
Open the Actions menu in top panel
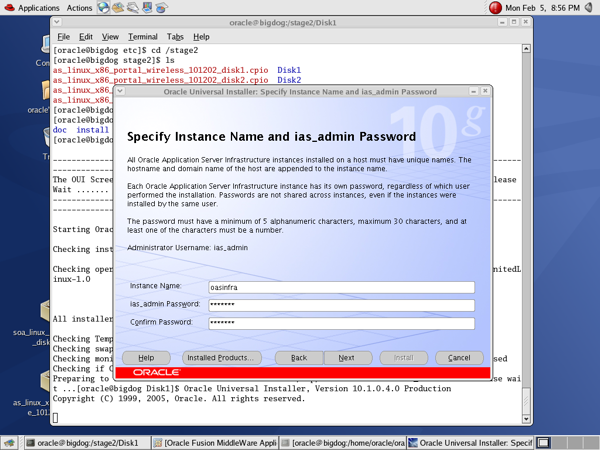click(x=79, y=8)
